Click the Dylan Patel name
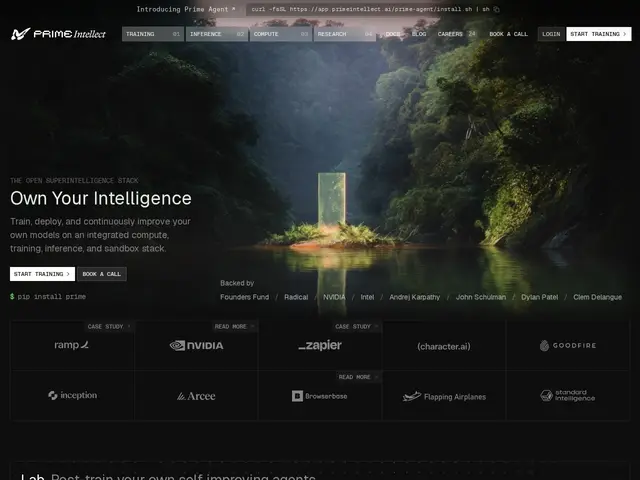640x480 pixels. [540, 297]
